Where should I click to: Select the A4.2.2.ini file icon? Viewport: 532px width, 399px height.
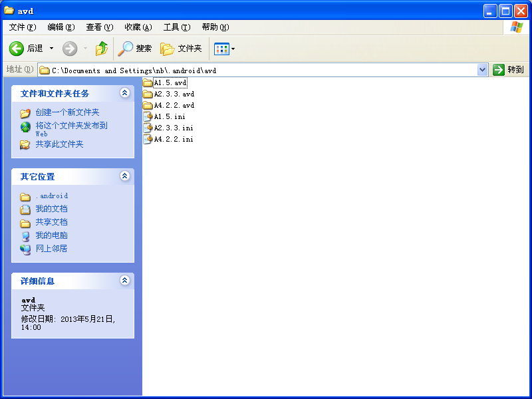click(x=148, y=139)
